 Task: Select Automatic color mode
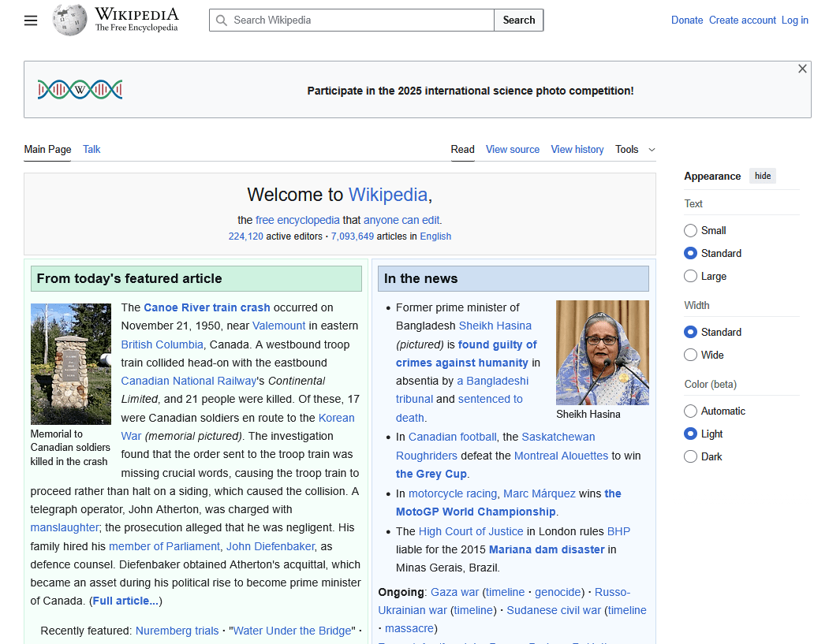pos(690,411)
